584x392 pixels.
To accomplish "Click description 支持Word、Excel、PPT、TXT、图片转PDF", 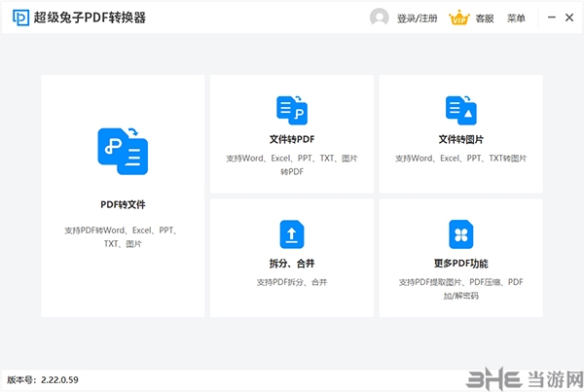I will 292,165.
